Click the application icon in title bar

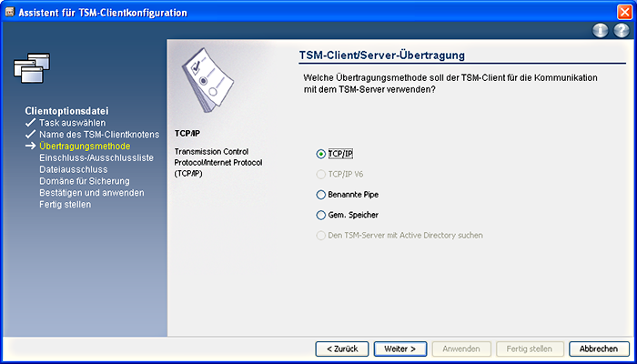pos(10,11)
